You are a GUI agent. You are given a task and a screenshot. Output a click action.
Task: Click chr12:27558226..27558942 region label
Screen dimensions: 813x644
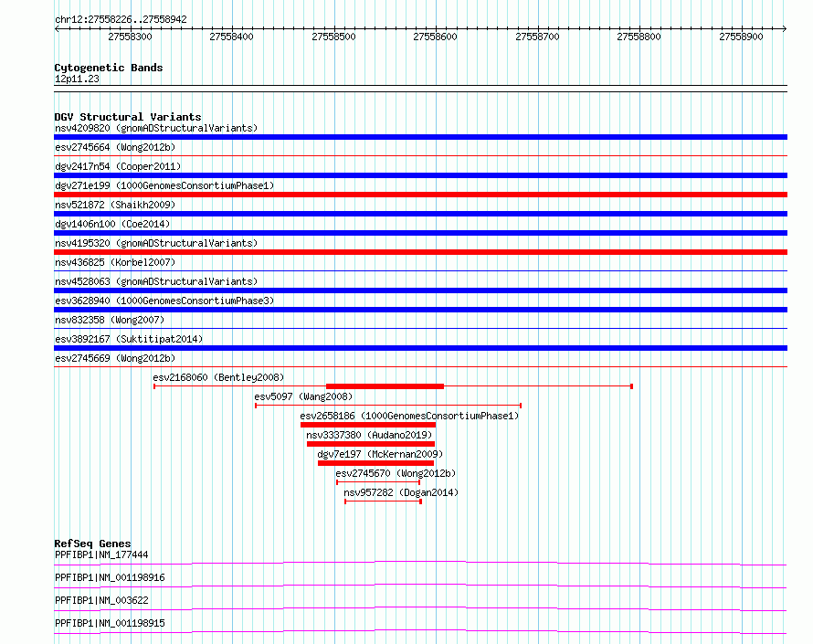click(121, 19)
